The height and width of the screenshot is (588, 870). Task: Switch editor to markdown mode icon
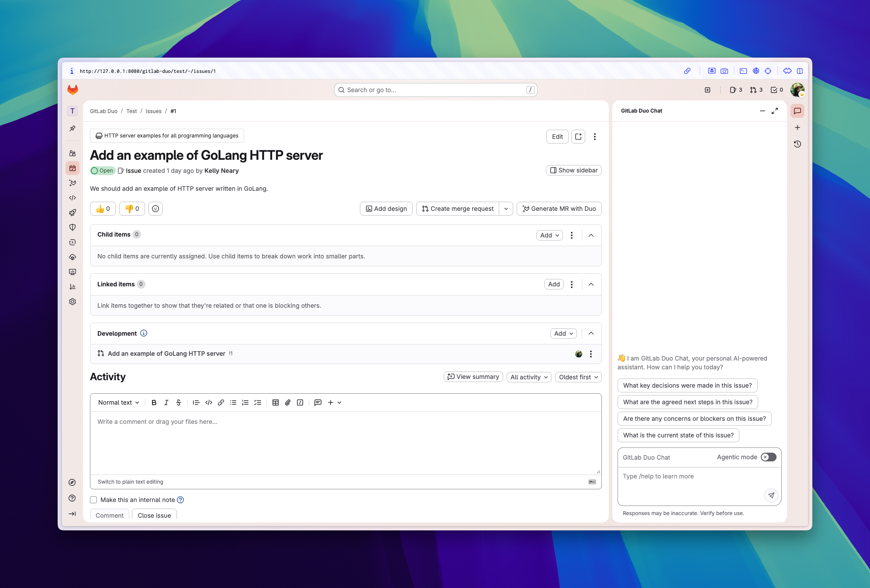click(592, 482)
